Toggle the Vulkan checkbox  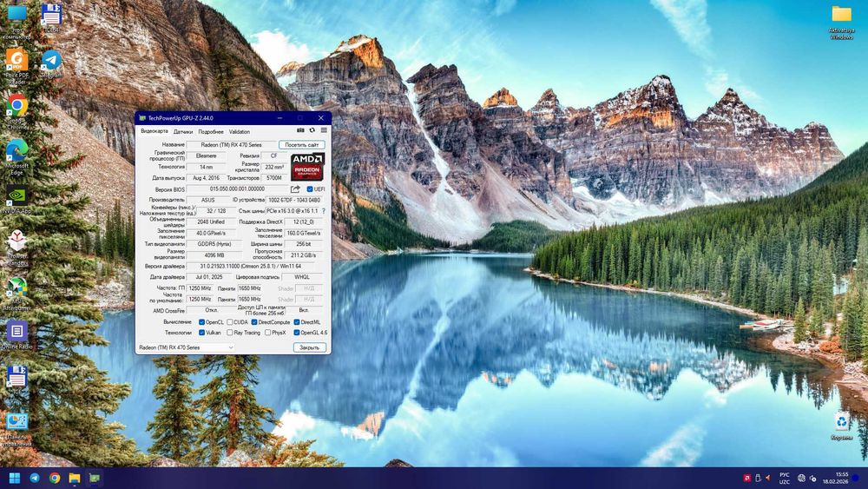tap(201, 333)
